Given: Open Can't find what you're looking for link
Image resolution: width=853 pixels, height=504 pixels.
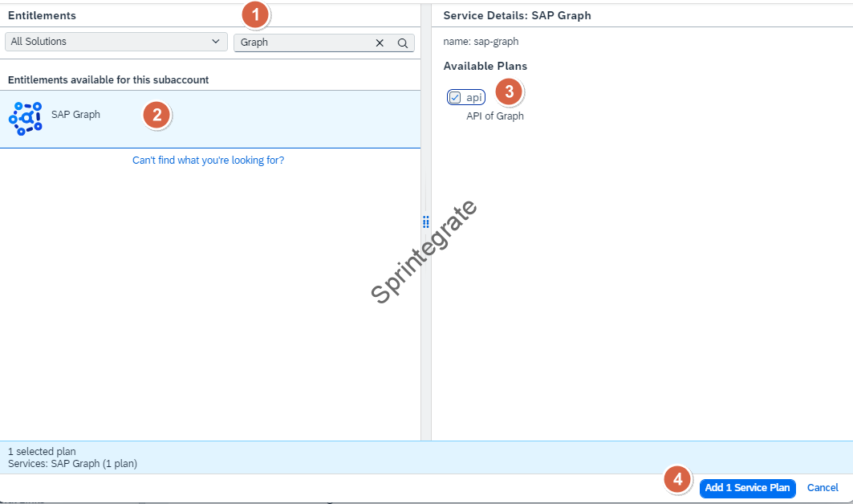Looking at the screenshot, I should (209, 161).
